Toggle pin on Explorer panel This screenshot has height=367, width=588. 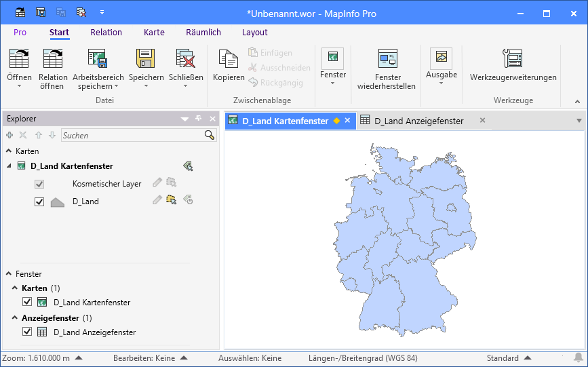click(x=199, y=119)
